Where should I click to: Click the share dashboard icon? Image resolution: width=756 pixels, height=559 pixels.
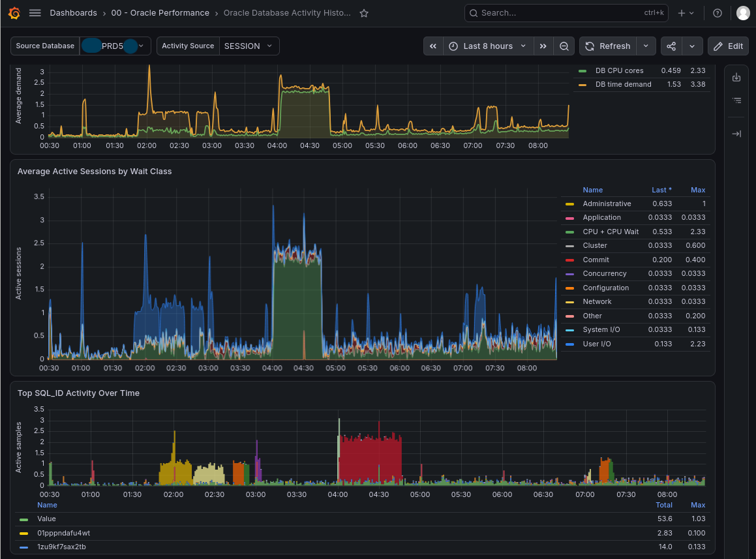pos(671,46)
